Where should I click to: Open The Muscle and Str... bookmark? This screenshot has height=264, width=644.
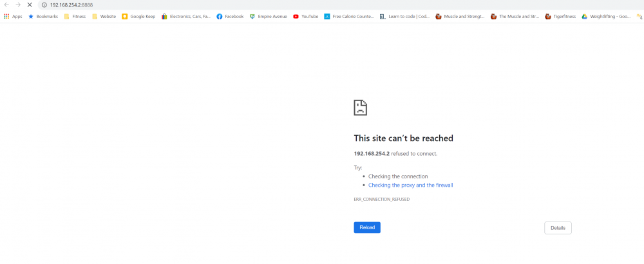[x=515, y=17]
